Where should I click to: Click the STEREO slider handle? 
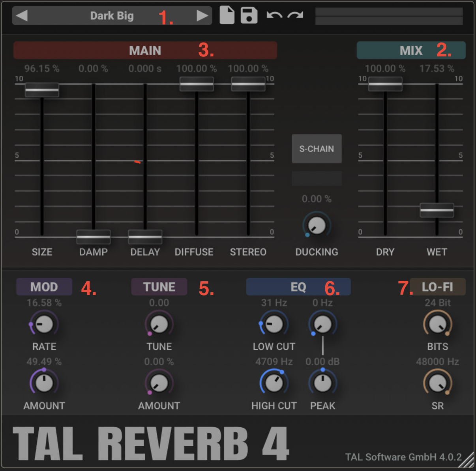point(248,84)
